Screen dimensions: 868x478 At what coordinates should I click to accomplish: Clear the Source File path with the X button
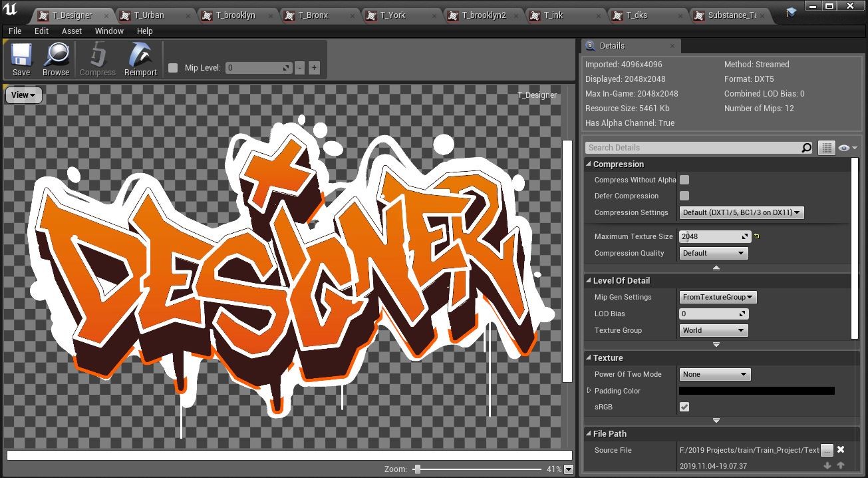tap(840, 449)
